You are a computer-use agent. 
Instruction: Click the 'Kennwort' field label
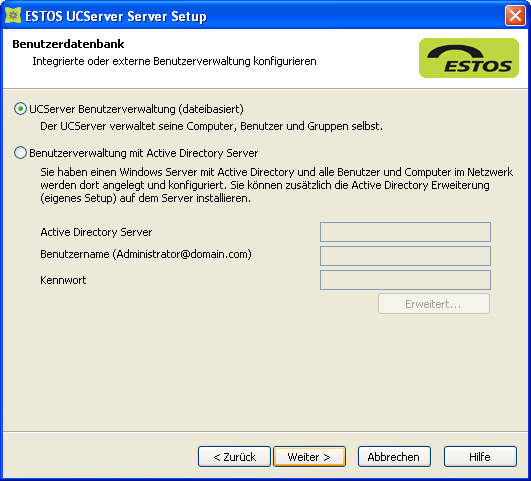pyautogui.click(x=63, y=280)
